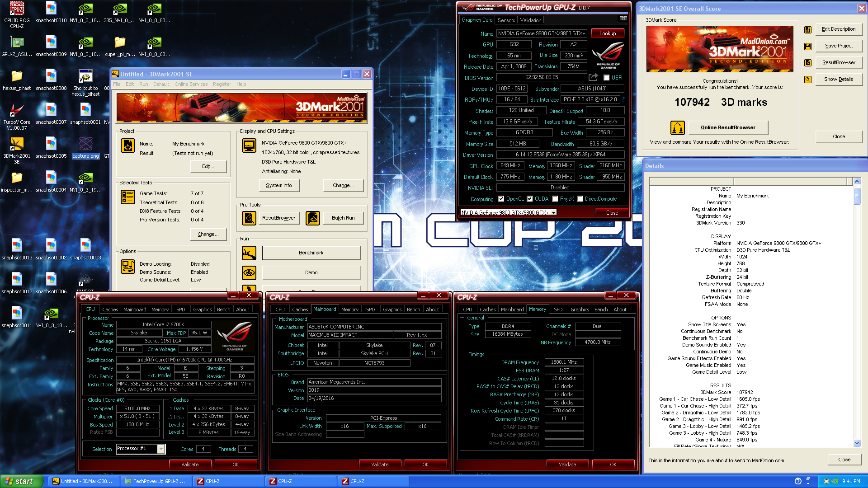
Task: Launch 3DMark2001 SE desktop shortcut
Action: click(17, 150)
